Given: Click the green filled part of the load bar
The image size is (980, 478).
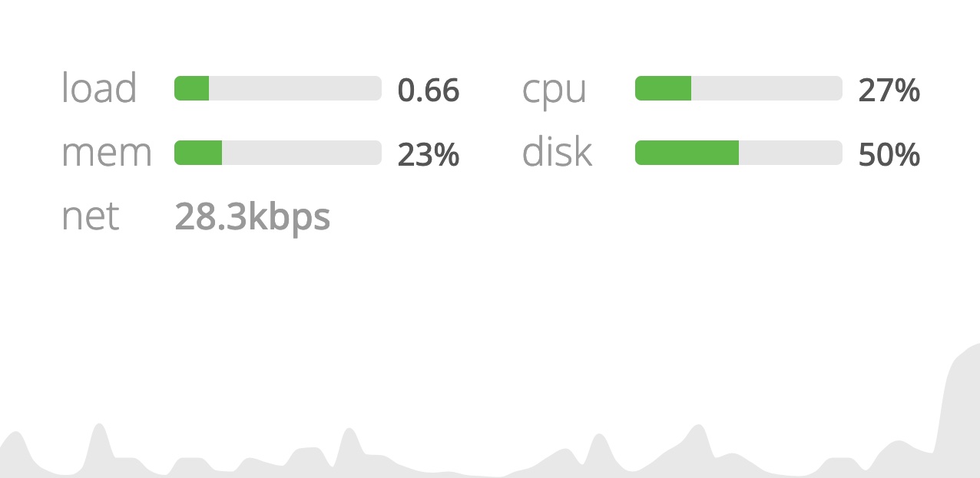Looking at the screenshot, I should click(x=192, y=88).
